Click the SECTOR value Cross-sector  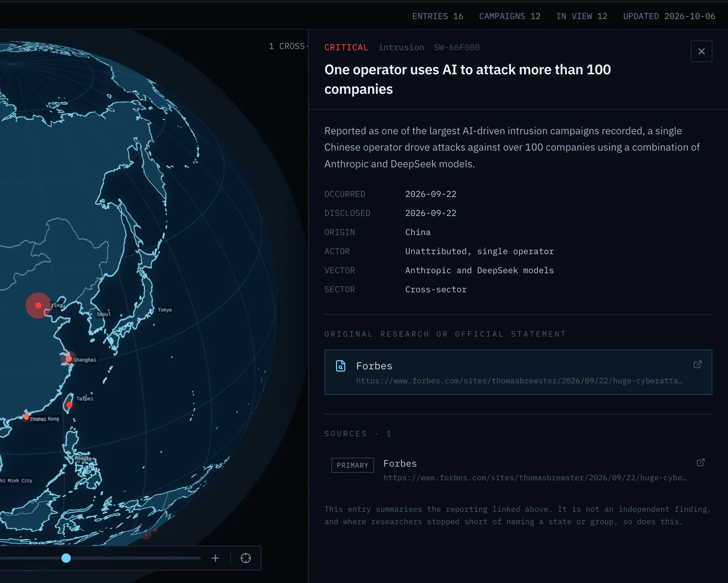[436, 290]
